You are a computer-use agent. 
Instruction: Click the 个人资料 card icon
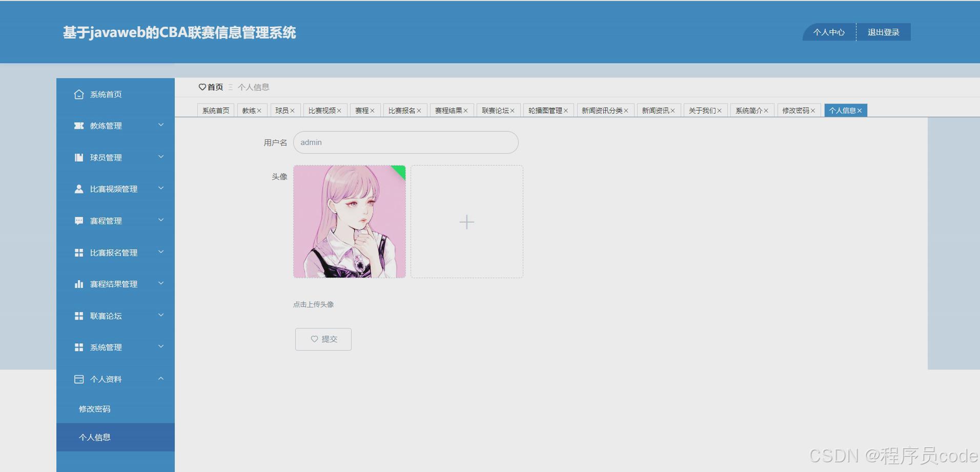[x=78, y=379]
